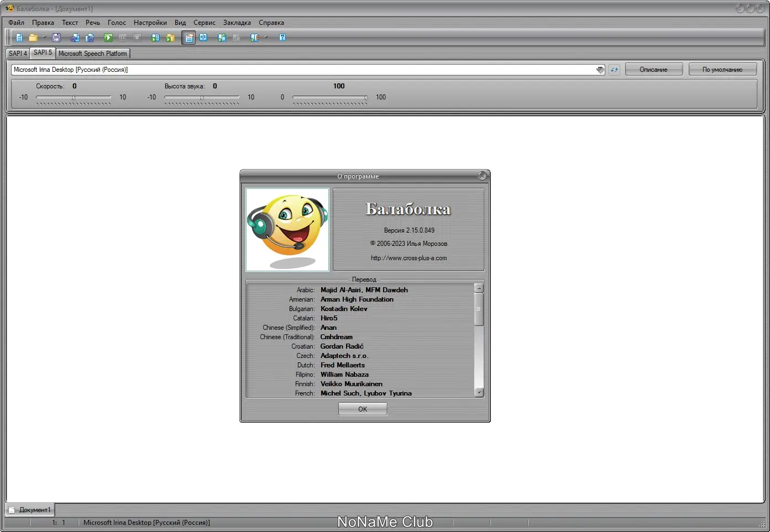Click the greyed-out Stop toolbar icon
Image resolution: width=770 pixels, height=532 pixels.
point(137,38)
